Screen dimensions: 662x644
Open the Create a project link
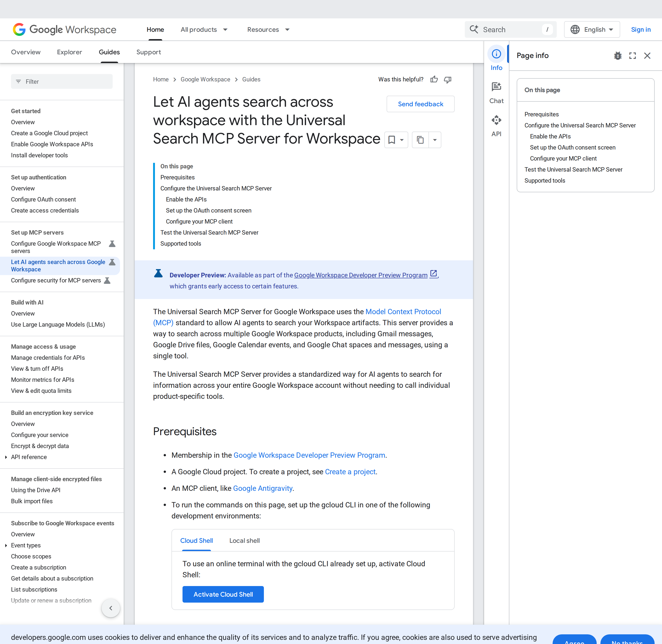tap(350, 472)
